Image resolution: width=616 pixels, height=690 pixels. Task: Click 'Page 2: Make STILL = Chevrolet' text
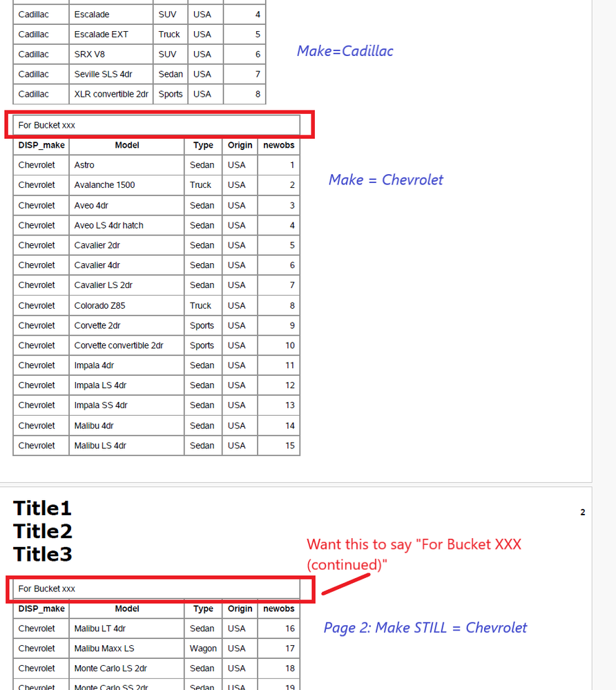pyautogui.click(x=425, y=628)
